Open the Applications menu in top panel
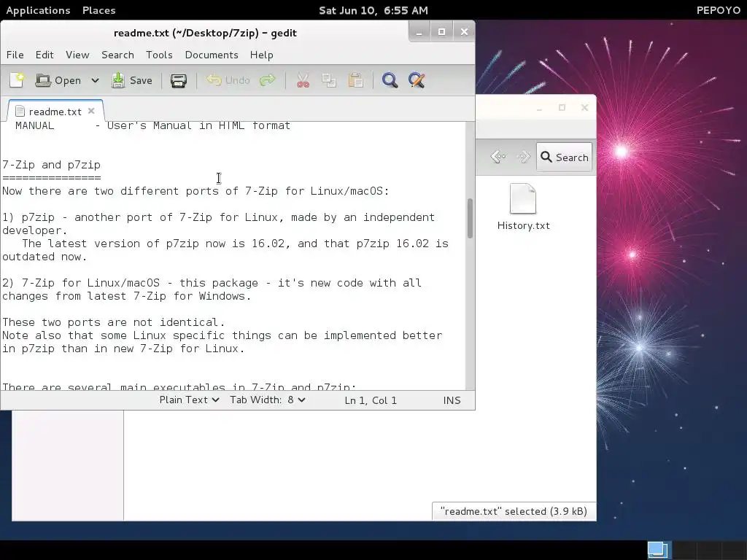The height and width of the screenshot is (560, 747). click(38, 10)
